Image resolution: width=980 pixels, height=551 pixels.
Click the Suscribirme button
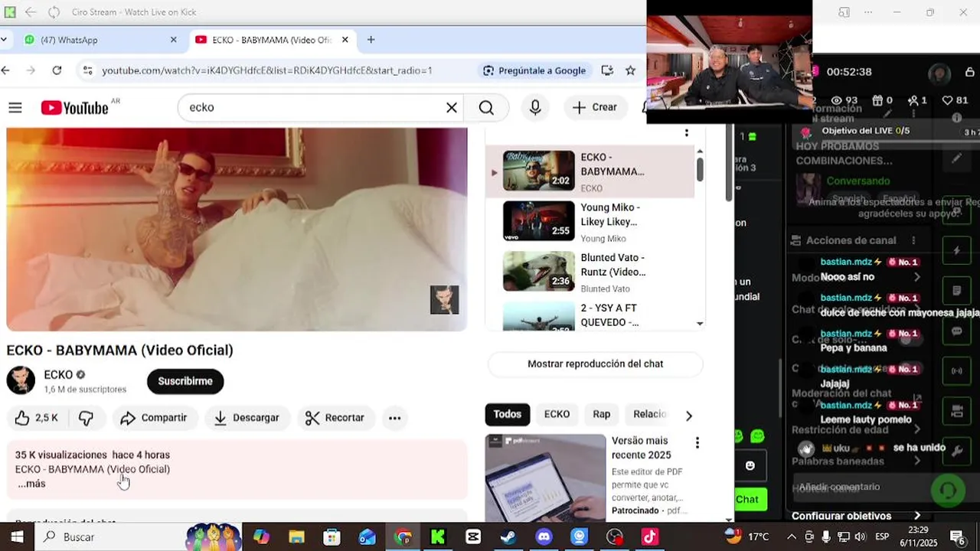185,381
